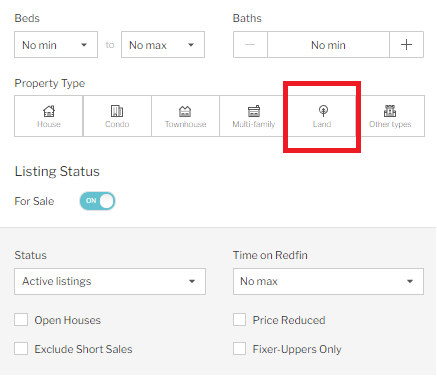Open the Beds No max dropdown
This screenshot has height=377, width=437.
click(163, 45)
